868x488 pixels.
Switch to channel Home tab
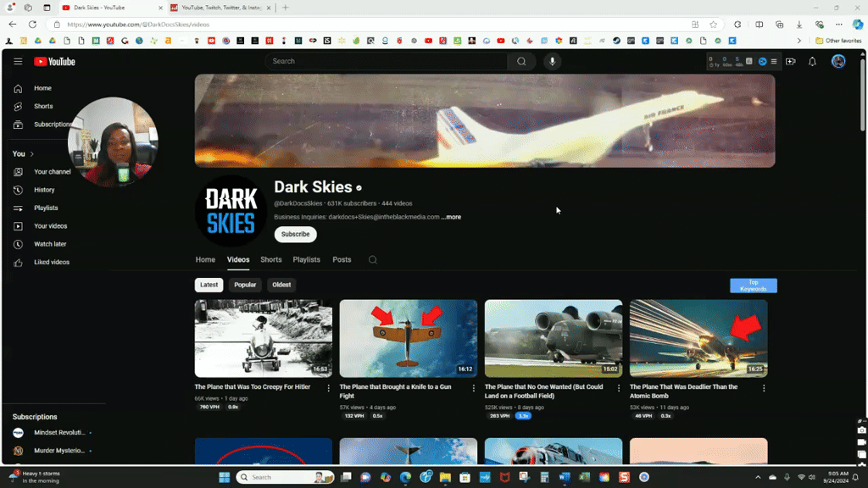click(205, 259)
